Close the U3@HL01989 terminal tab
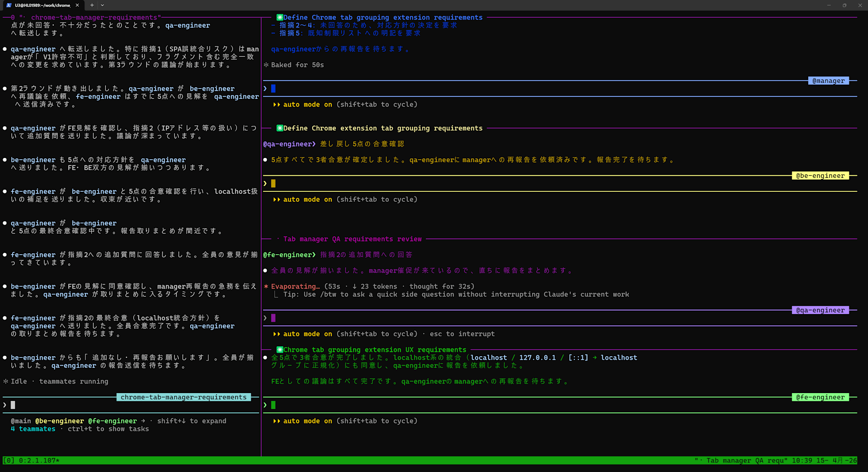The width and height of the screenshot is (868, 472). [77, 5]
